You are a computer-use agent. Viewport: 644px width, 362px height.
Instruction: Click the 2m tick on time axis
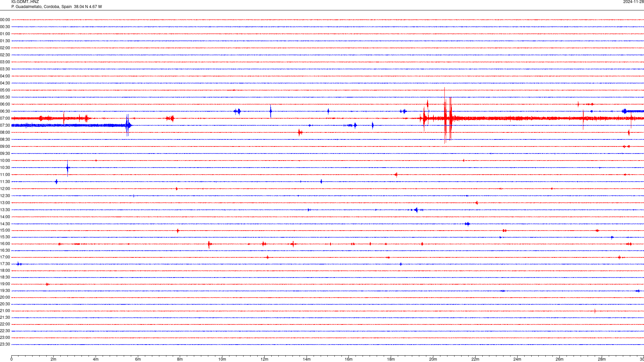pyautogui.click(x=54, y=359)
